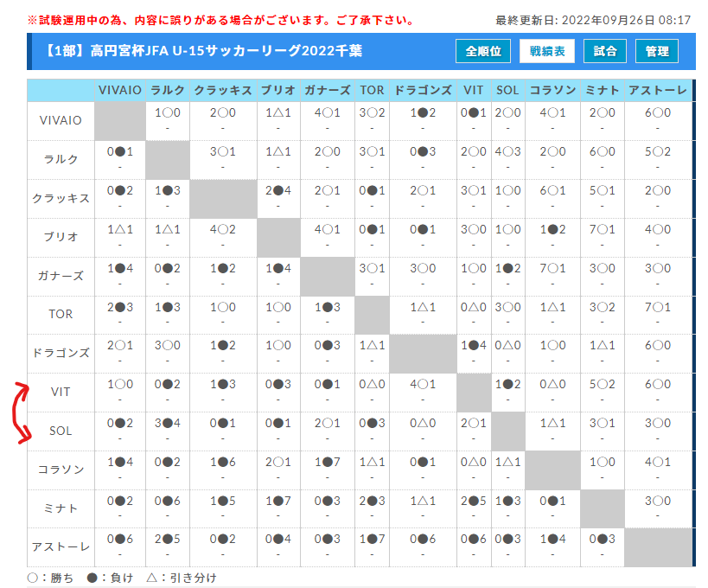Click the コラソン column header

(x=552, y=90)
